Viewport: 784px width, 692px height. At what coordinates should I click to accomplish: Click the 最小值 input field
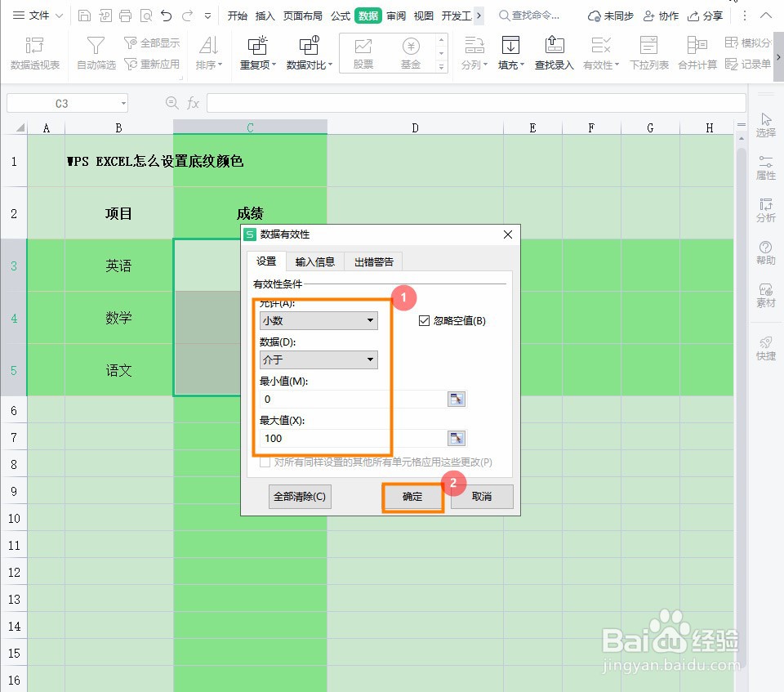353,399
